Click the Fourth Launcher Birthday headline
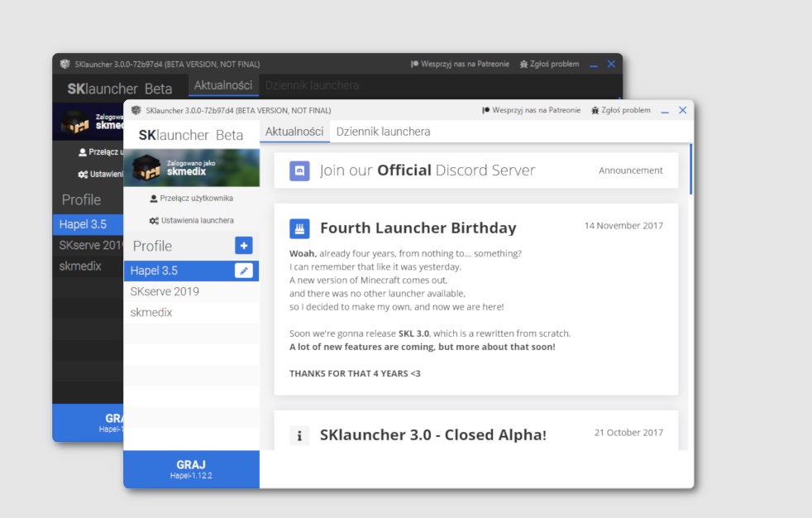812x518 pixels. (418, 228)
